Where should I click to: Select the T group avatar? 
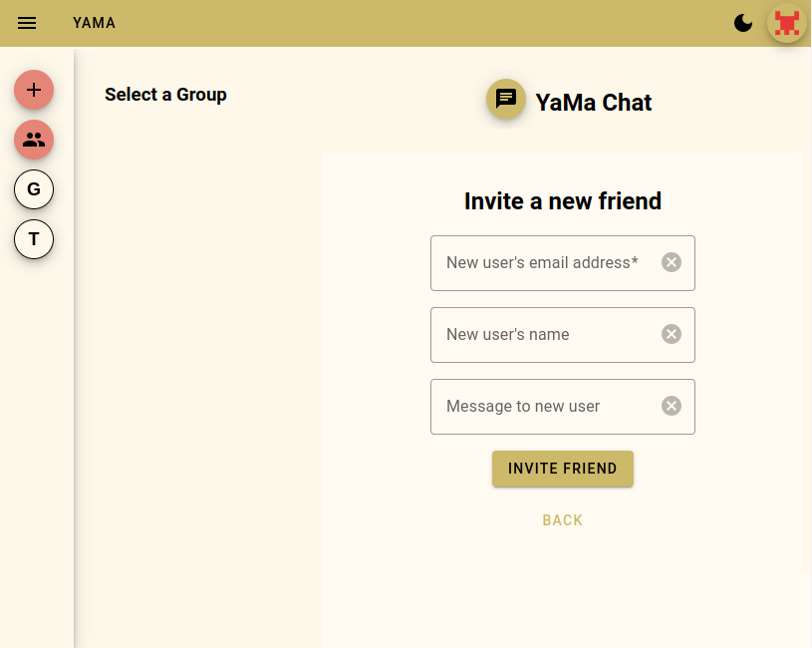(x=34, y=239)
